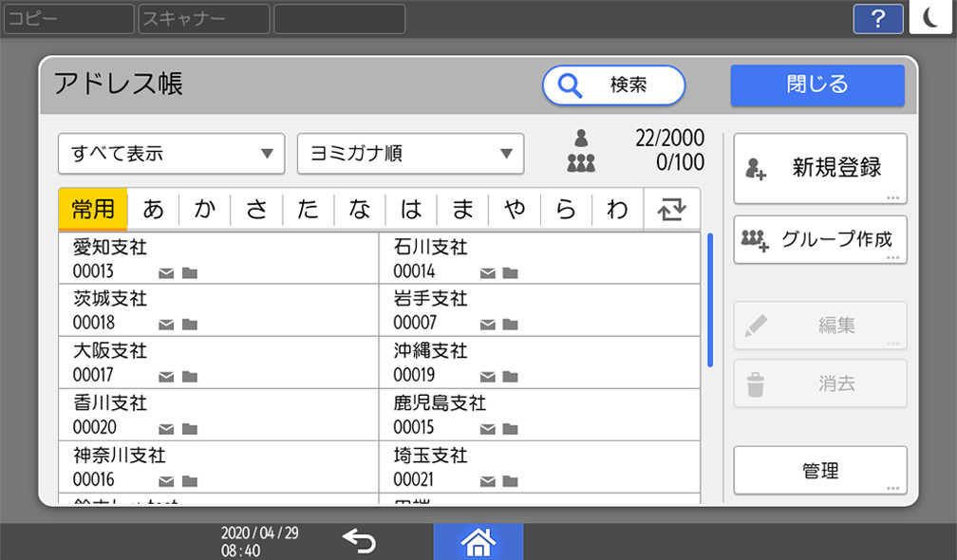Open the ? help button
This screenshot has width=957, height=560.
click(876, 18)
